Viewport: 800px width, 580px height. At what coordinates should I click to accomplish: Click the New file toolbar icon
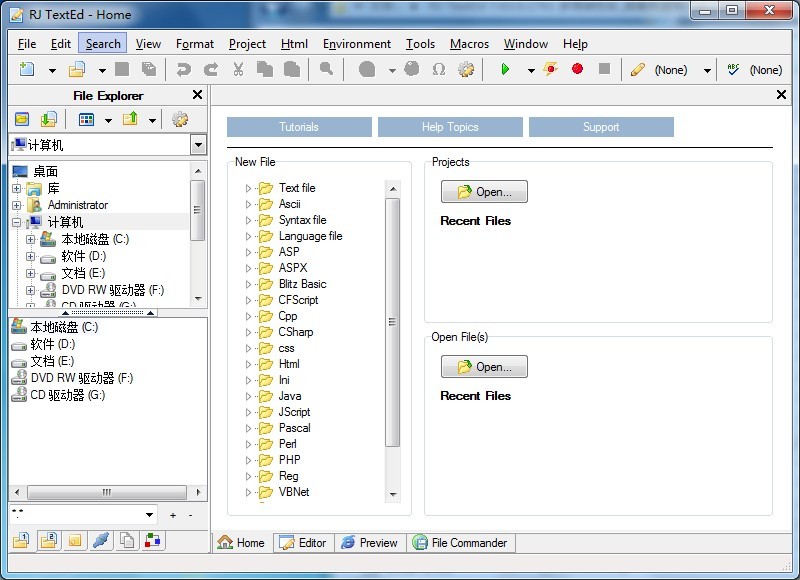(x=27, y=69)
